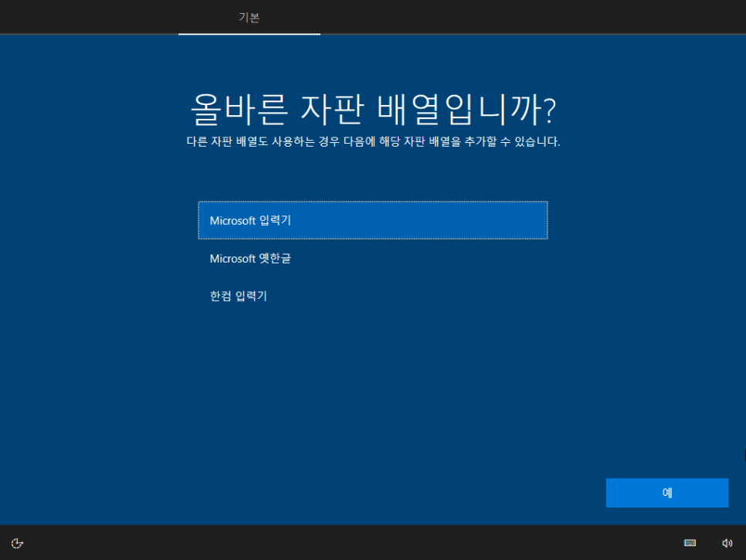The width and height of the screenshot is (746, 560).
Task: Open the Ease of Access menu icon
Action: [17, 543]
